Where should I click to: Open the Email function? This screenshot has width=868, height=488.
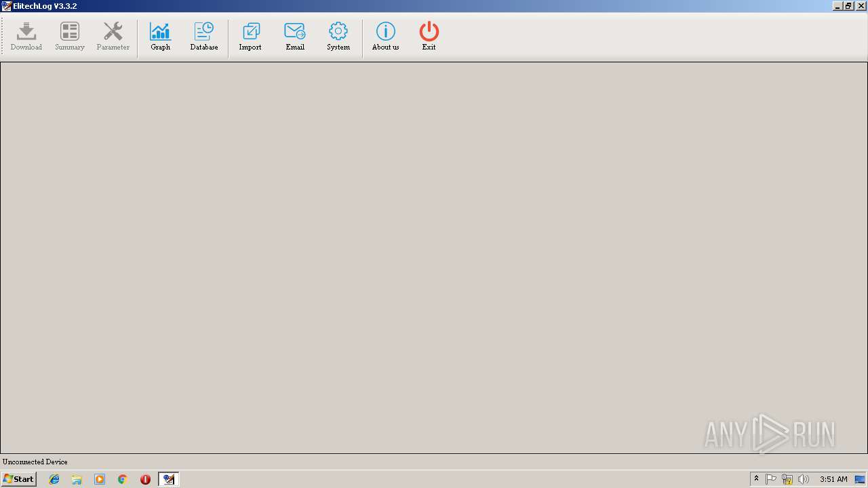tap(295, 37)
